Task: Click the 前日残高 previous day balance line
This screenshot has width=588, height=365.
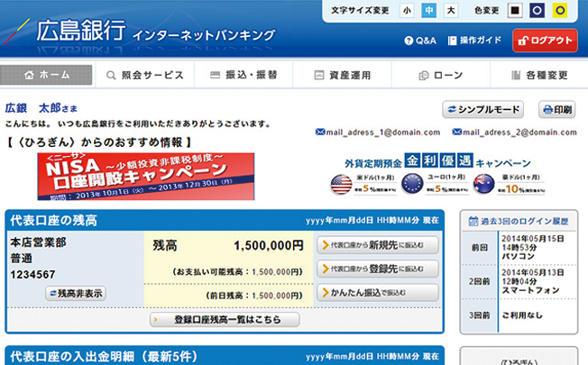Action: click(x=254, y=296)
